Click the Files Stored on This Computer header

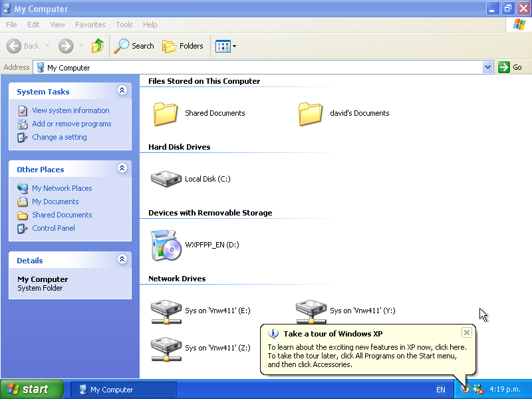tap(204, 81)
